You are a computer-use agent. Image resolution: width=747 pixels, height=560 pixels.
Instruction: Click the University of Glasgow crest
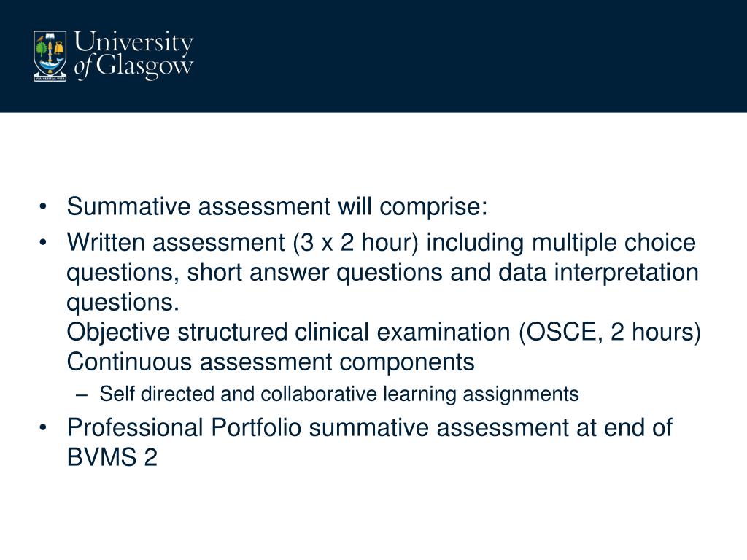click(50, 55)
